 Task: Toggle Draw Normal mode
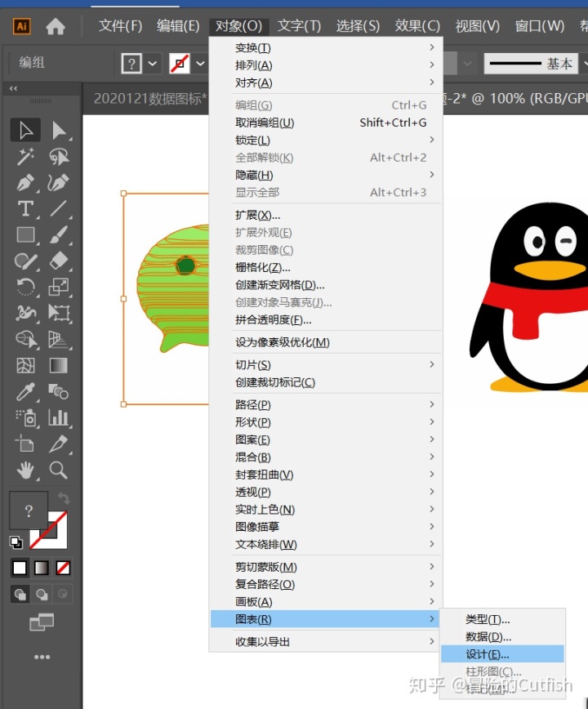20,594
